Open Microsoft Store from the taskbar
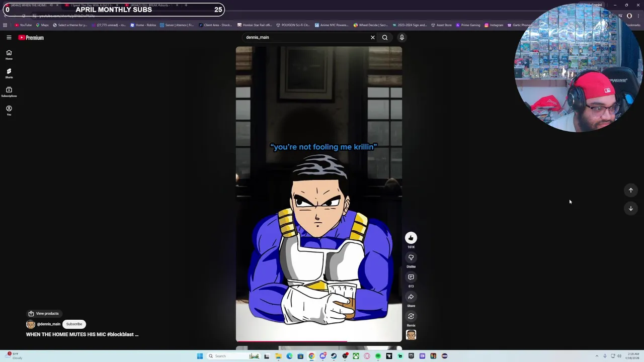 pos(300,356)
